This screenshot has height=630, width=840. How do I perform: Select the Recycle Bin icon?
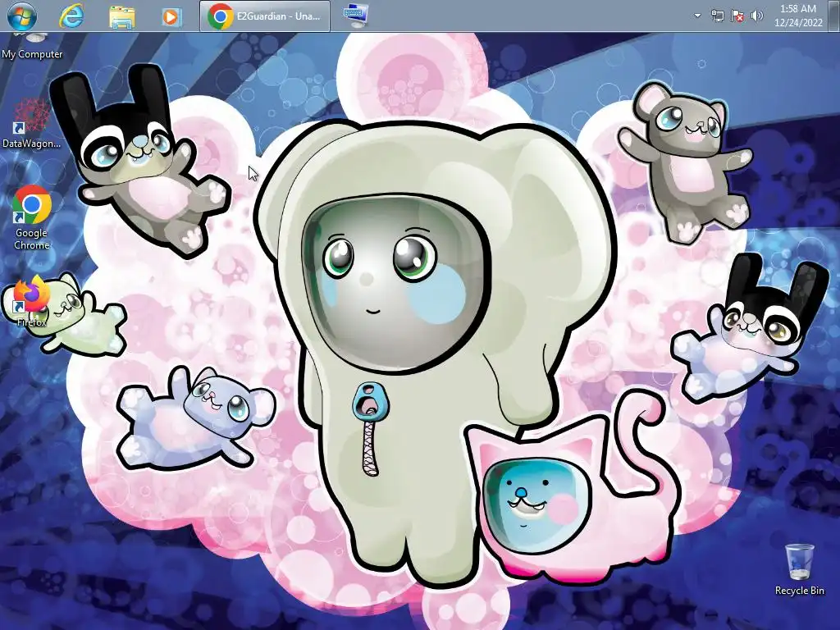(x=799, y=569)
